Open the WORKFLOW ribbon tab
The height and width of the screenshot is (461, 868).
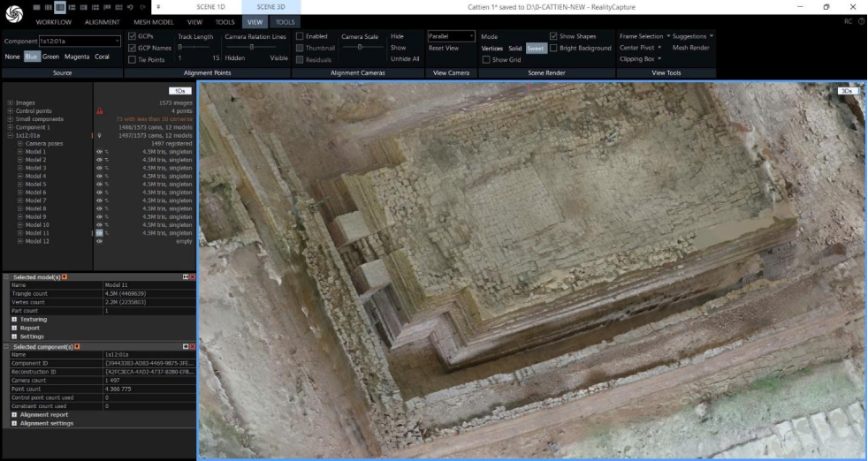[54, 22]
